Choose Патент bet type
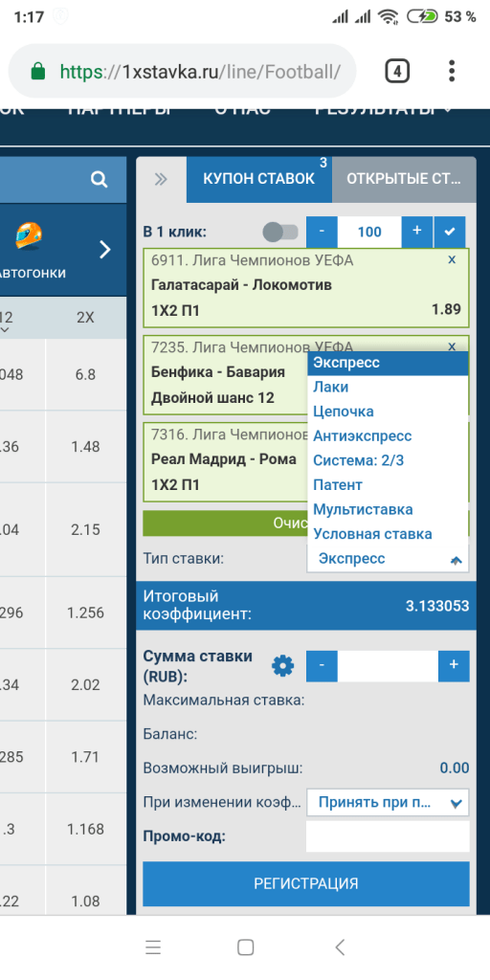The image size is (490, 980). 388,485
